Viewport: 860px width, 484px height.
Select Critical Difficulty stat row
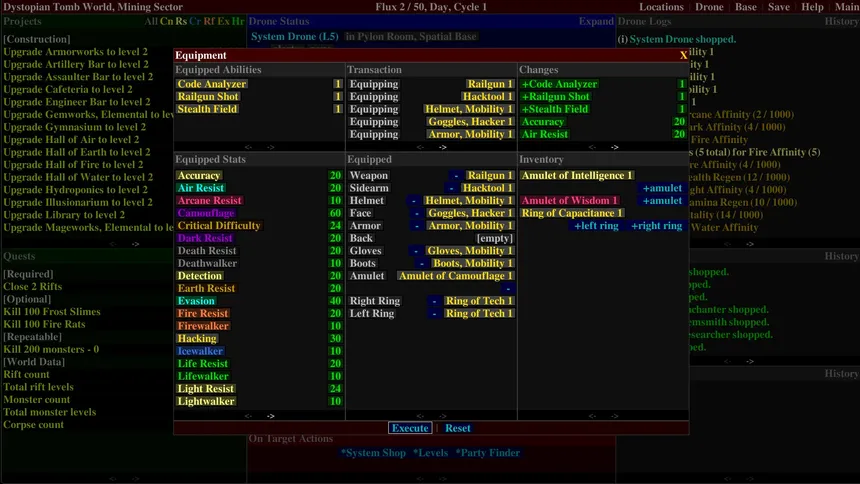tap(259, 226)
